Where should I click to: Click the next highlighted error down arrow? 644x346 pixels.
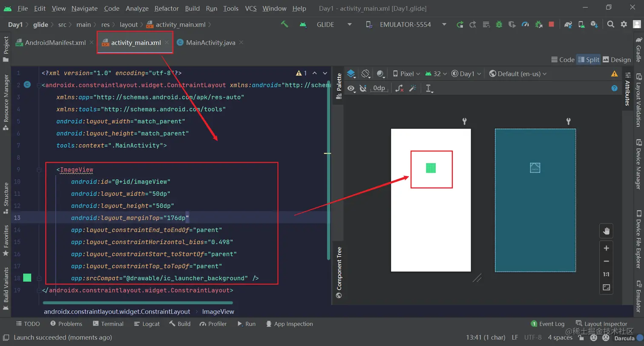click(325, 73)
